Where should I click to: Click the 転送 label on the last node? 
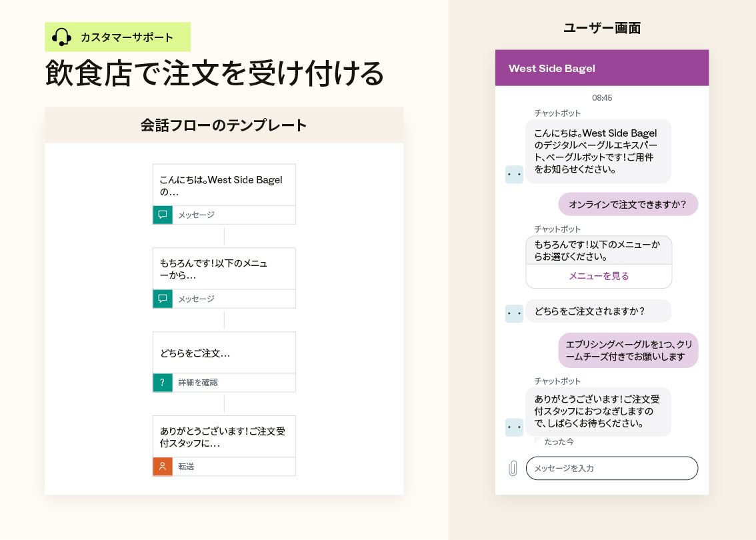coord(187,467)
